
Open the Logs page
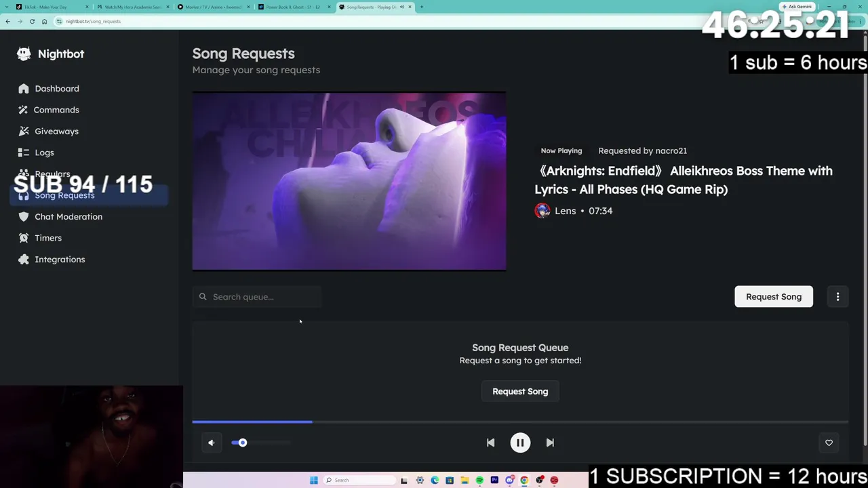point(44,152)
